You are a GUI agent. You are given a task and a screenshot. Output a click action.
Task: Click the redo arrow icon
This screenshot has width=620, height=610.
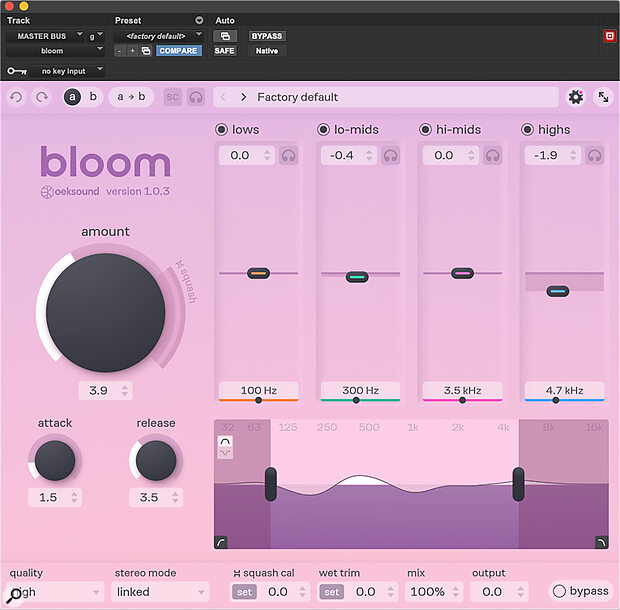click(x=42, y=97)
